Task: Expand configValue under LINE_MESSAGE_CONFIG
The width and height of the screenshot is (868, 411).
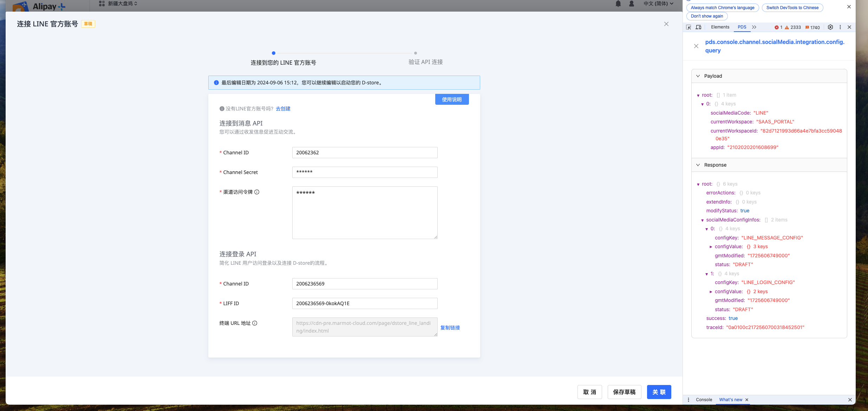Action: (x=711, y=246)
